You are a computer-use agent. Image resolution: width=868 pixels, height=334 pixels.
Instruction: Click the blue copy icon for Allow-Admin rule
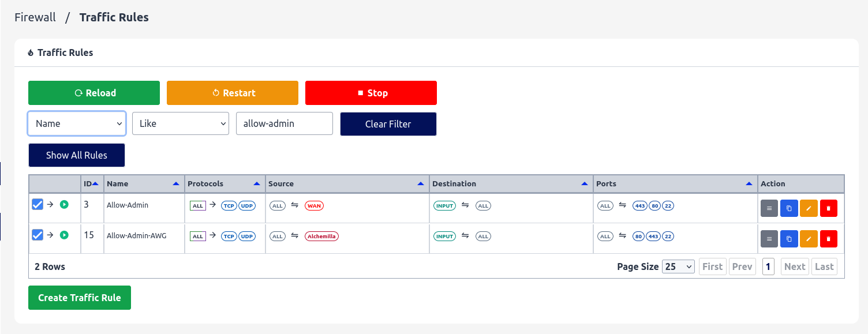[x=789, y=208]
